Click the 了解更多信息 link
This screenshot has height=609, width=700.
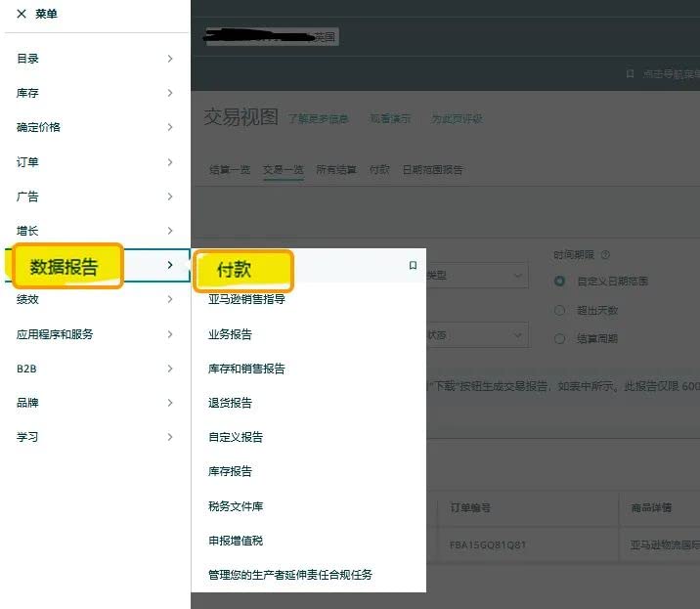point(318,119)
